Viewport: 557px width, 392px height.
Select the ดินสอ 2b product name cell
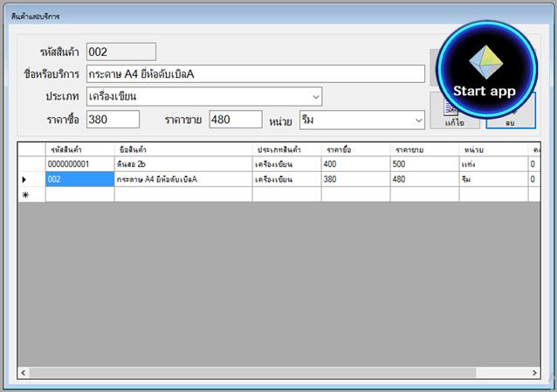(183, 164)
